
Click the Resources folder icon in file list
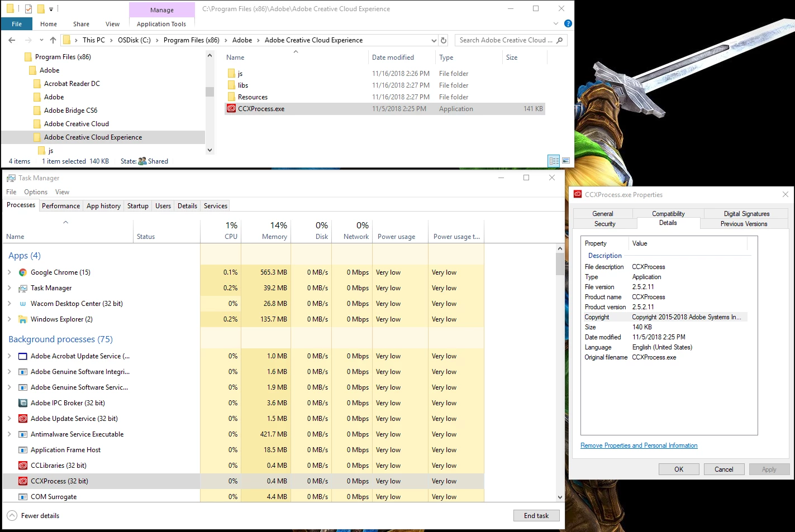231,97
